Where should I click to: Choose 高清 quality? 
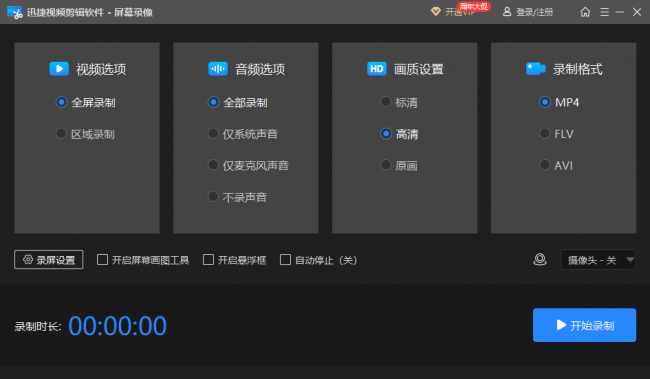[x=399, y=134]
